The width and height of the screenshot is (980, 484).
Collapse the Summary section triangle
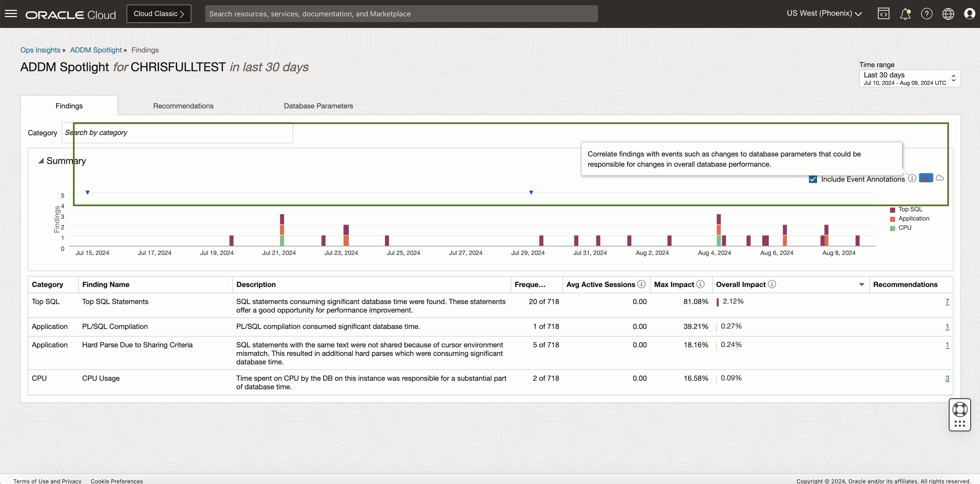[x=41, y=161]
